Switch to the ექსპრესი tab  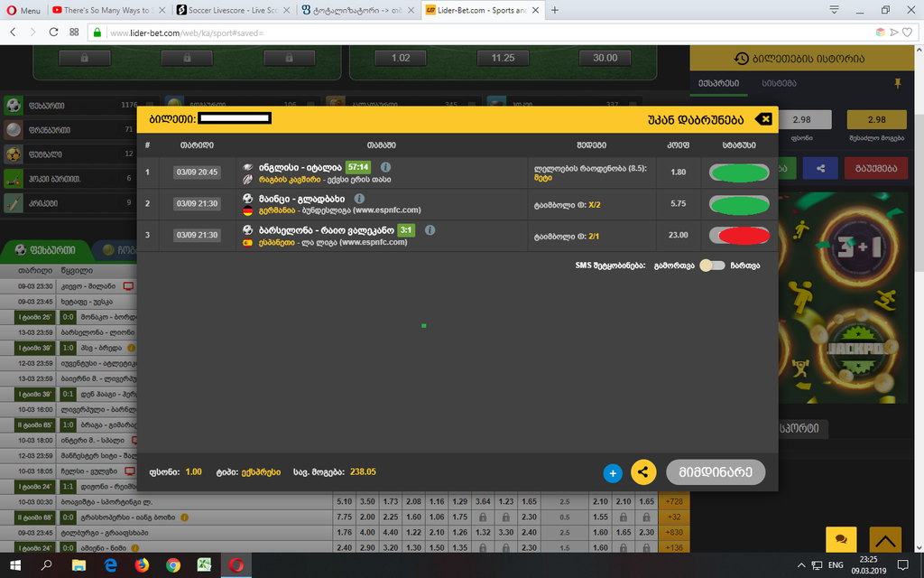[718, 84]
